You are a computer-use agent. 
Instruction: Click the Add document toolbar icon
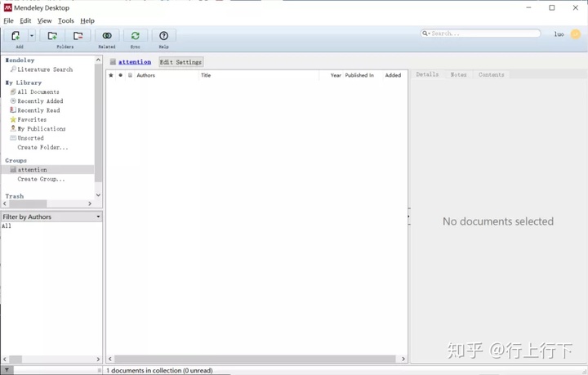16,36
